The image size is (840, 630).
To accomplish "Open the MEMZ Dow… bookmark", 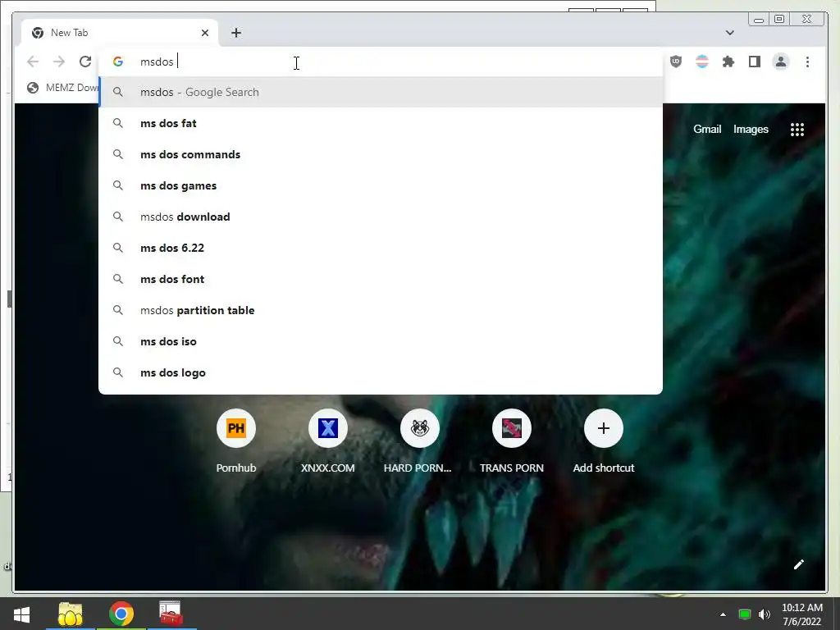I will pos(62,87).
